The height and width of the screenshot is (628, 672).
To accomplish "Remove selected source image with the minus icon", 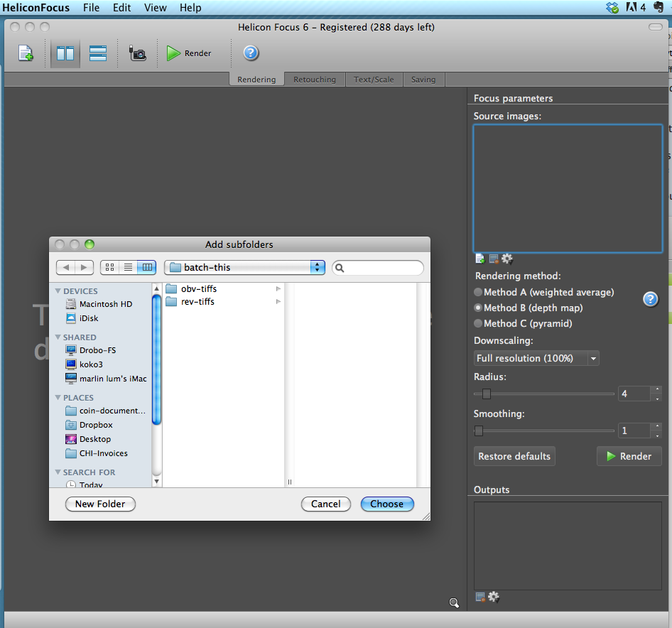I will [494, 259].
